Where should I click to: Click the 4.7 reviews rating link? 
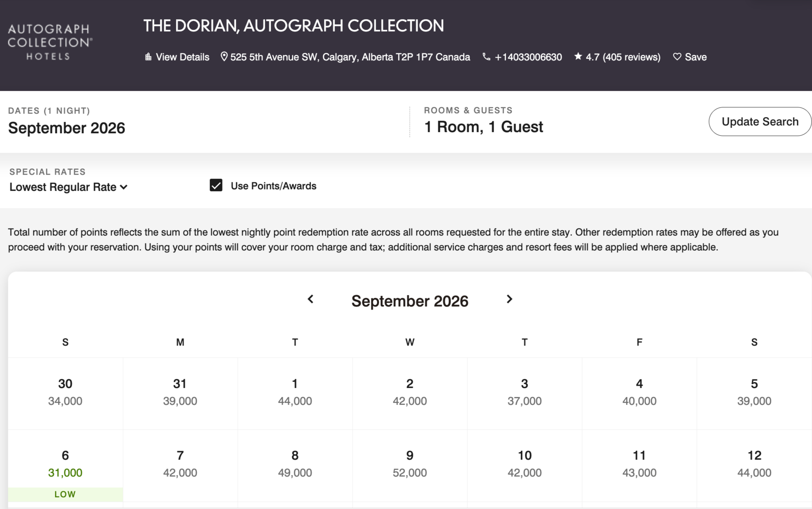coord(623,56)
